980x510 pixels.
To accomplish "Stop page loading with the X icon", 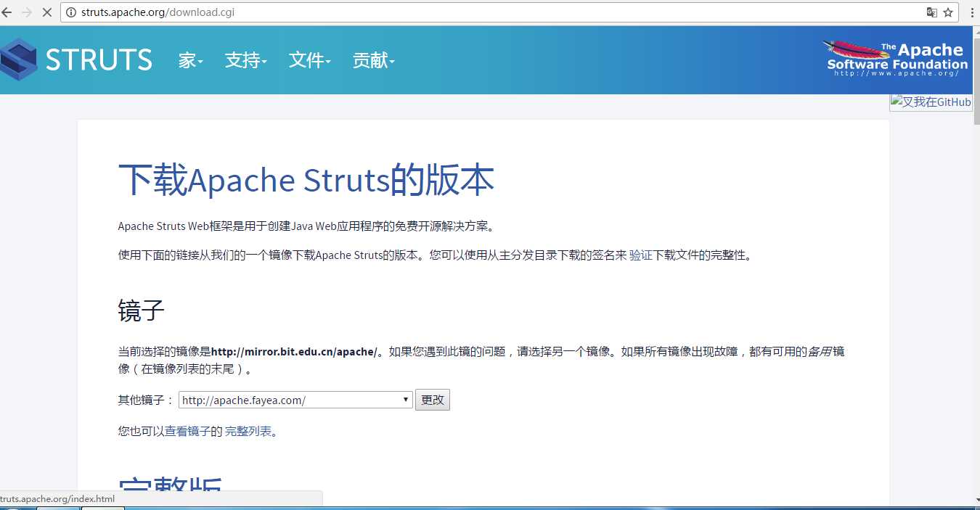I will tap(47, 12).
